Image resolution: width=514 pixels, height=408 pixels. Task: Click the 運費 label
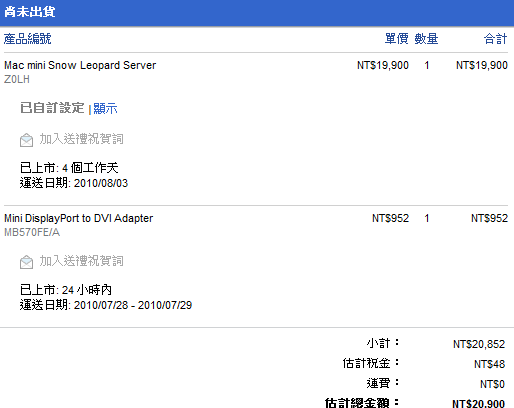click(383, 383)
